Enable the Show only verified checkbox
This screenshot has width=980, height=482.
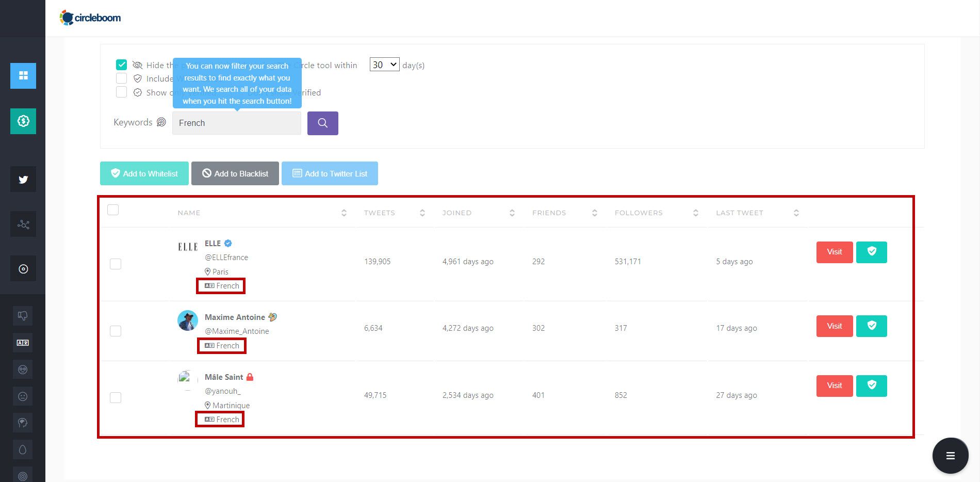coord(121,92)
